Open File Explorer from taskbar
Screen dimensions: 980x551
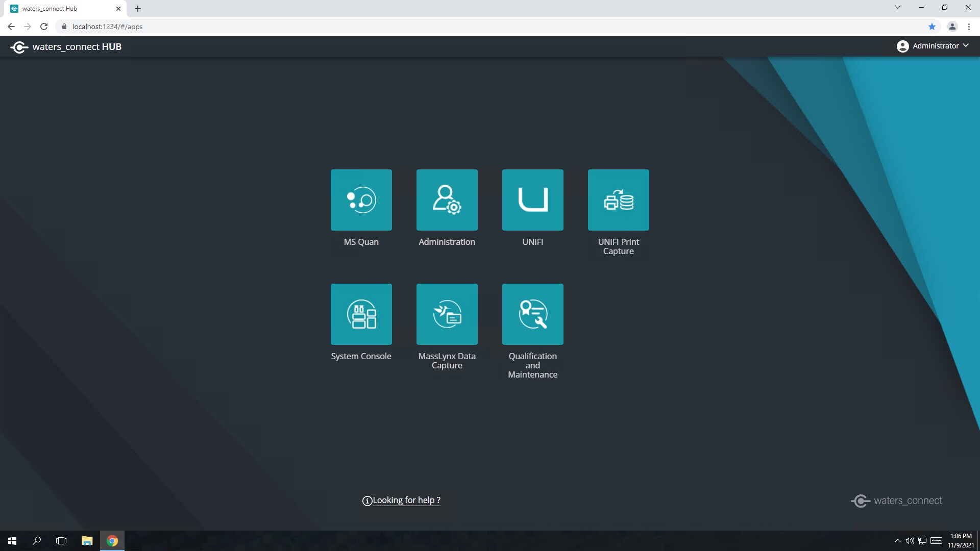(87, 541)
